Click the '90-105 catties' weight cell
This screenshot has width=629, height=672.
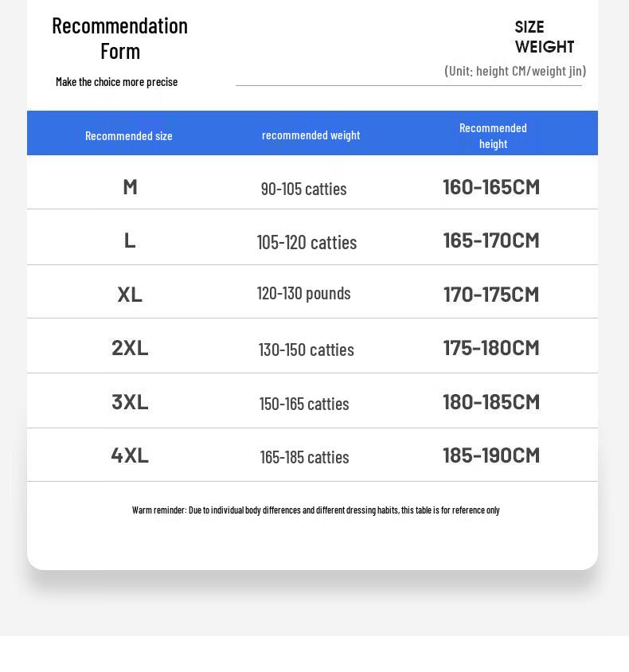point(303,189)
